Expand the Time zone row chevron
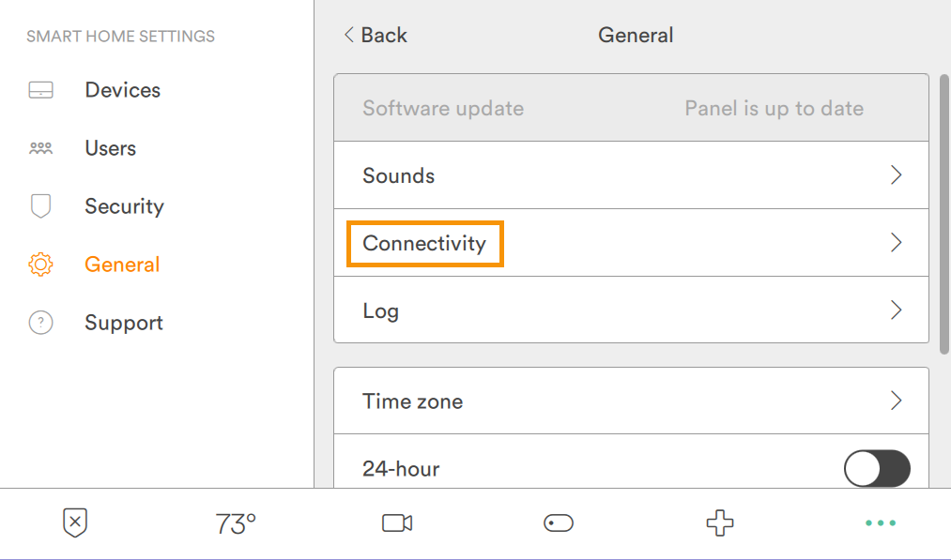This screenshot has height=560, width=951. pos(896,401)
